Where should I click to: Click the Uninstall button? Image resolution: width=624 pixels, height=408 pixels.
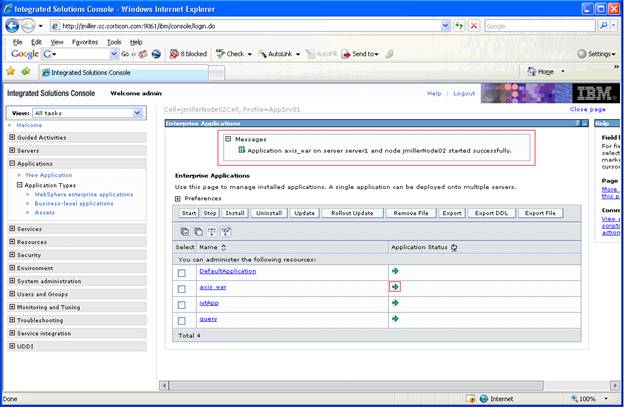coord(269,213)
